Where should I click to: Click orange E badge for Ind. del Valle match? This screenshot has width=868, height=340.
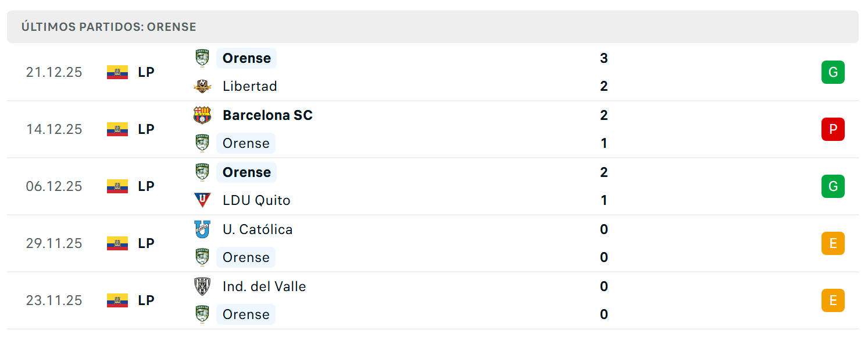click(833, 300)
